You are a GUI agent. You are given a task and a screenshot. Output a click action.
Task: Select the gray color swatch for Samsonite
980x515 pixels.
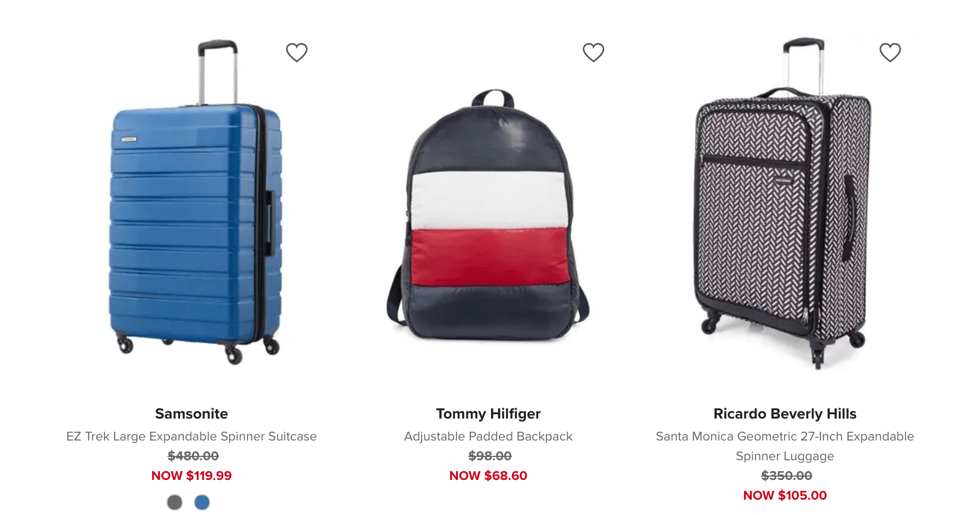click(175, 502)
